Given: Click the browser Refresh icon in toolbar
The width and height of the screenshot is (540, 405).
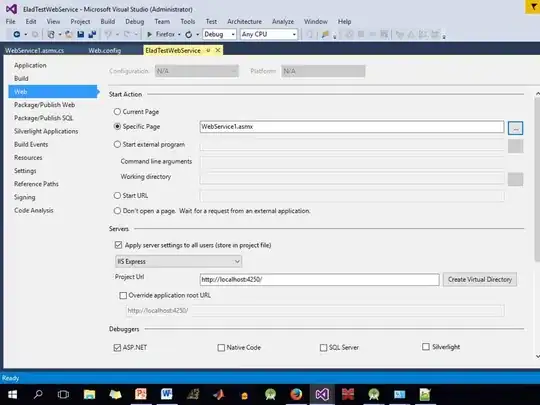Looking at the screenshot, I should (x=188, y=34).
